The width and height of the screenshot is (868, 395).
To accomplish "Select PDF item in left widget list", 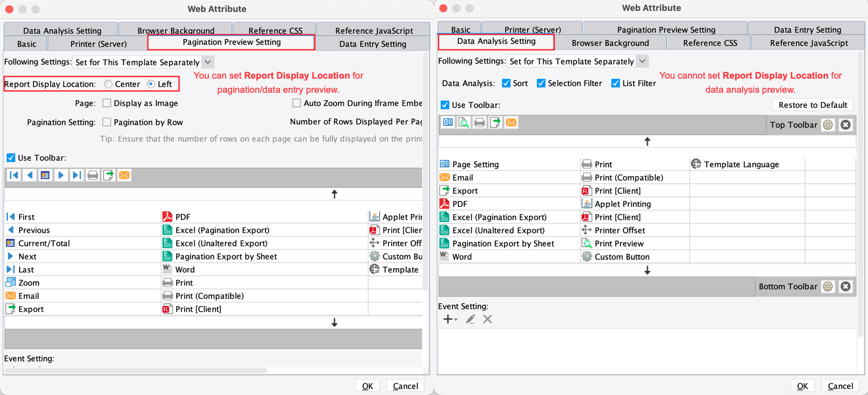I will [265, 216].
